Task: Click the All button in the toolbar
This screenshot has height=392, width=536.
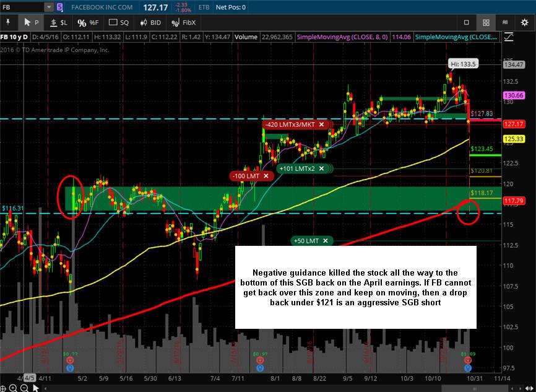Action: tap(505, 22)
